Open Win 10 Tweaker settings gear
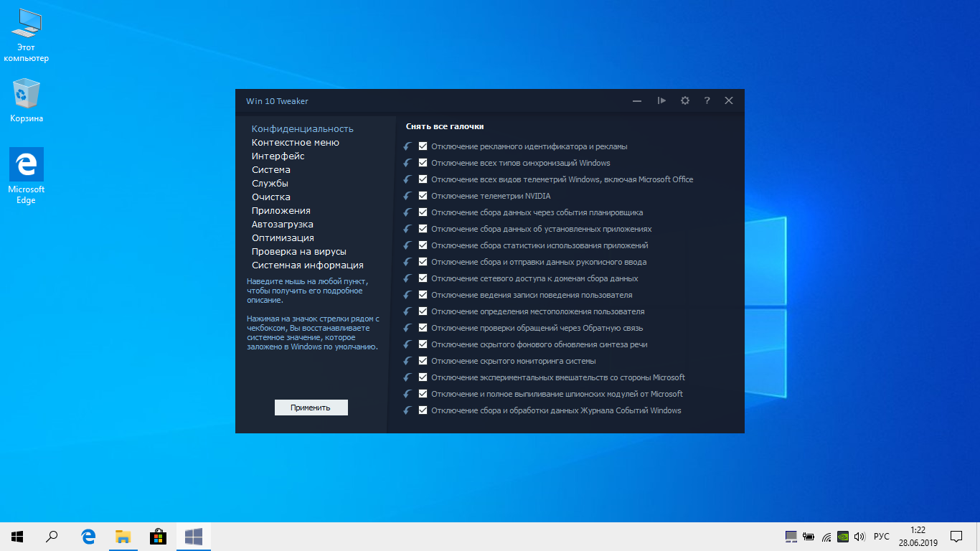 tap(684, 100)
